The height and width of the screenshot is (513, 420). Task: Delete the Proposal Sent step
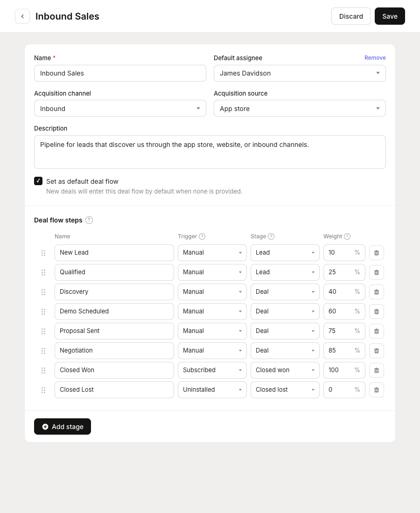376,331
